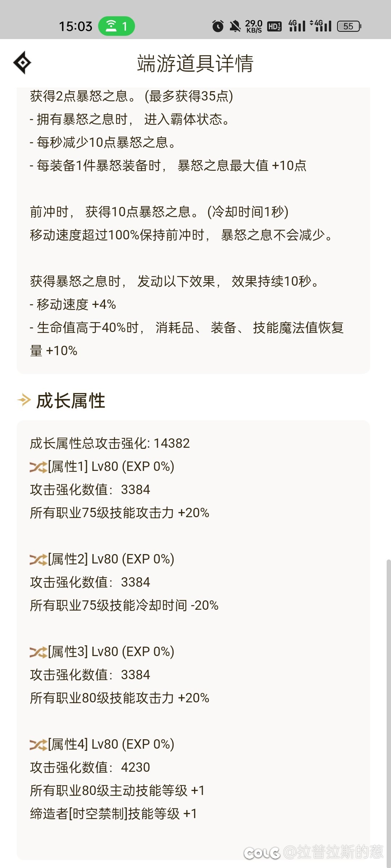This screenshot has height=868, width=391.
Task: Tap the alarm clock status icon
Action: [x=218, y=26]
